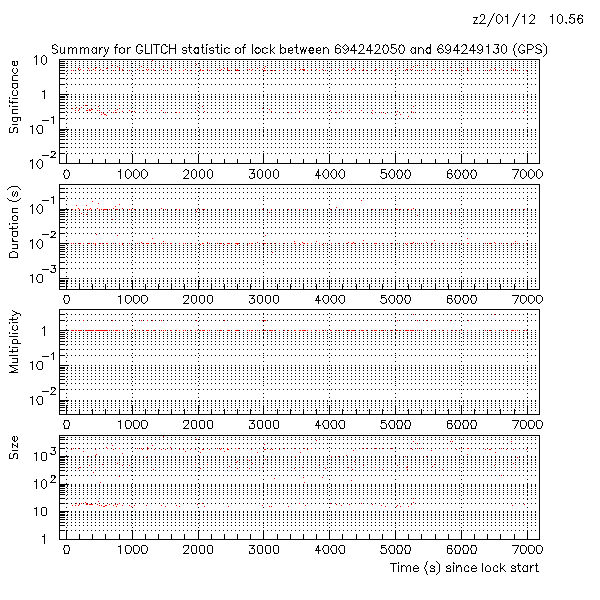Click the 0 tick label below the Significance plot
The height and width of the screenshot is (600, 600).
pyautogui.click(x=66, y=174)
